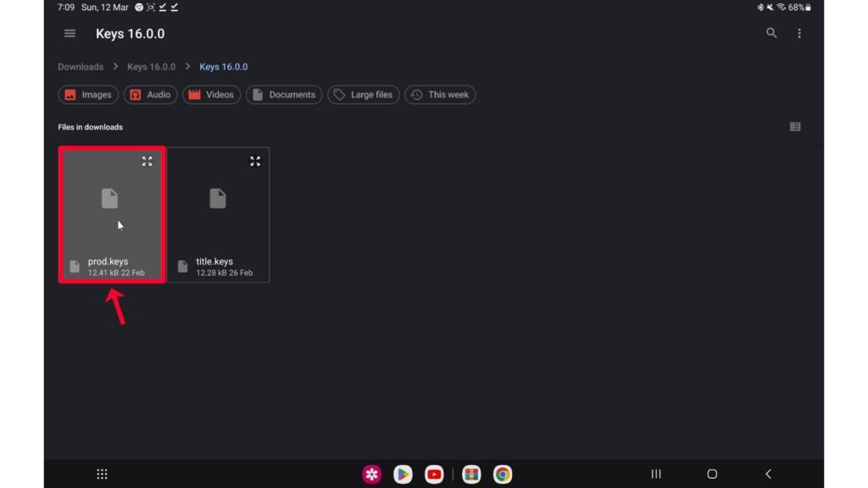
Task: Open YouTube from the taskbar
Action: 434,474
